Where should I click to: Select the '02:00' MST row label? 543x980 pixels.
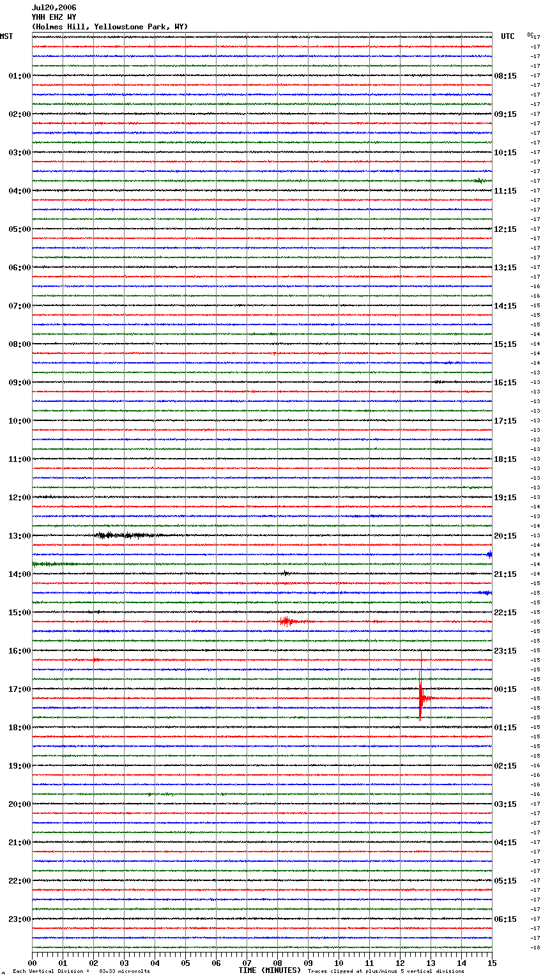coord(20,114)
